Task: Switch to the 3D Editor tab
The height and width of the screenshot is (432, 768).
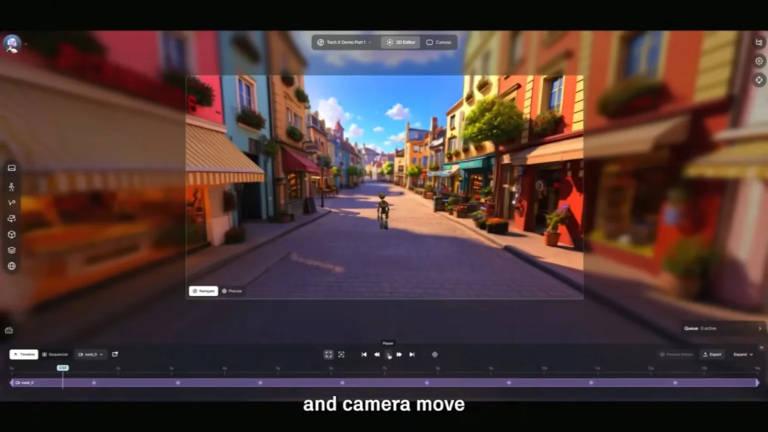Action: [x=401, y=43]
